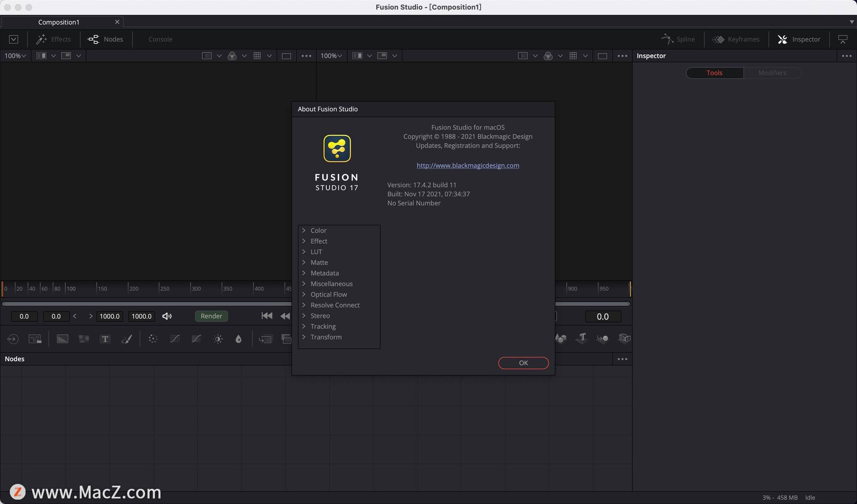Add the Color Curves grid tool
Viewport: 857px width, 504px height.
[x=175, y=339]
